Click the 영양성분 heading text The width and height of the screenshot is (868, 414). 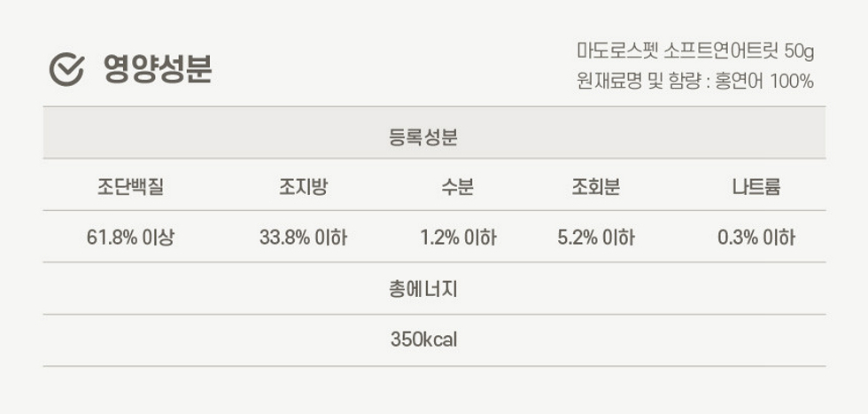(158, 69)
